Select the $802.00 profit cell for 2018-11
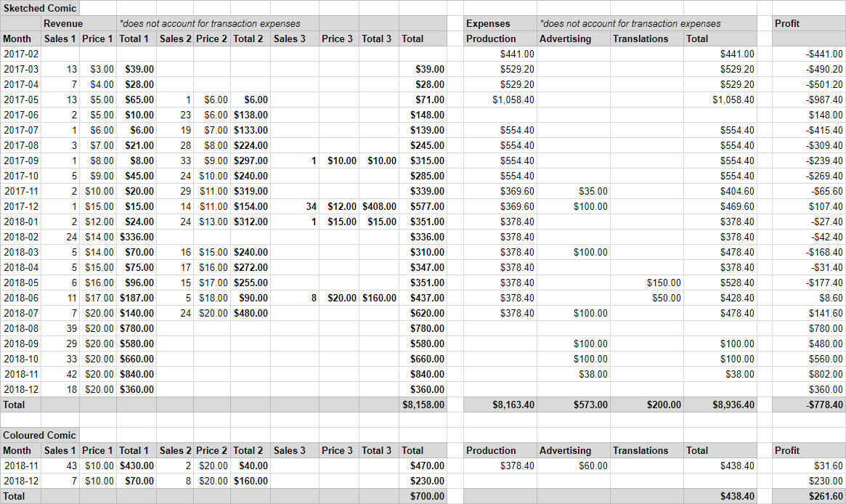The image size is (846, 504). click(x=809, y=374)
